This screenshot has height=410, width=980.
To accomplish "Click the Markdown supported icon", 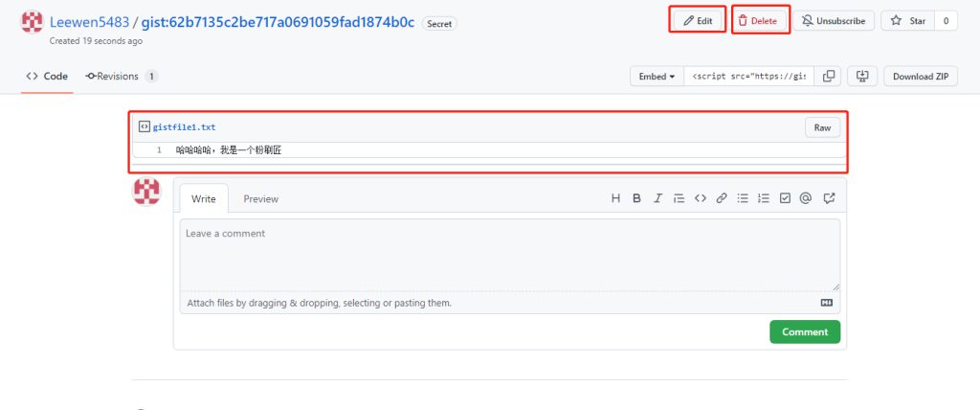I will click(826, 303).
